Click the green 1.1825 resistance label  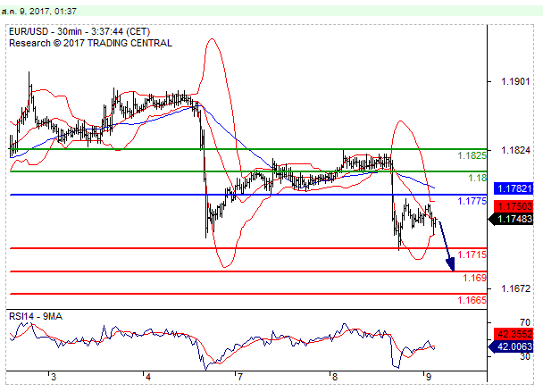coord(472,156)
